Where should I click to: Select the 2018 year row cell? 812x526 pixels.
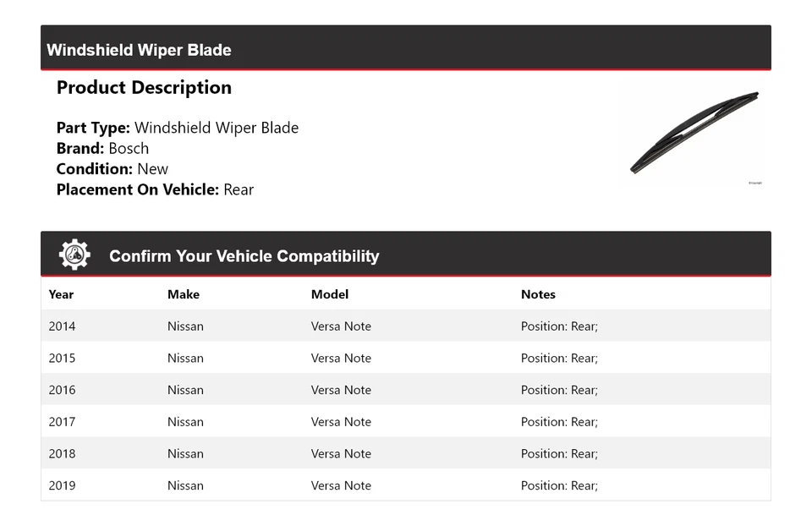coord(62,454)
